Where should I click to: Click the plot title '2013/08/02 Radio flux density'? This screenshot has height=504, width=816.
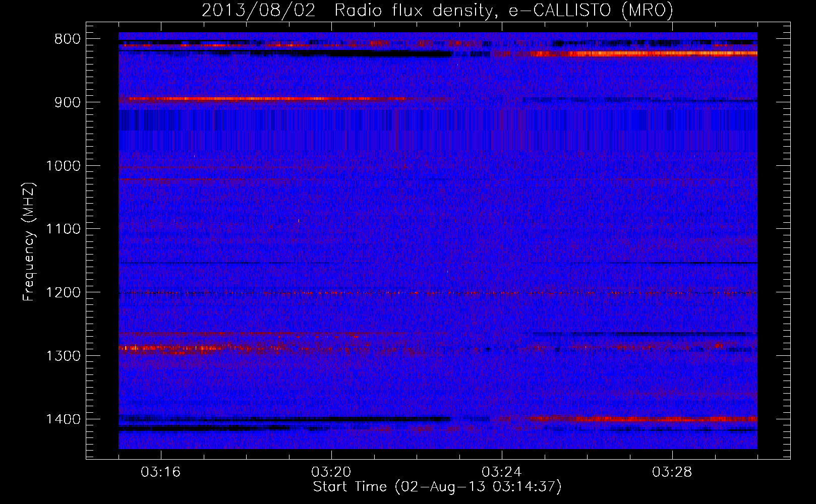pyautogui.click(x=437, y=10)
